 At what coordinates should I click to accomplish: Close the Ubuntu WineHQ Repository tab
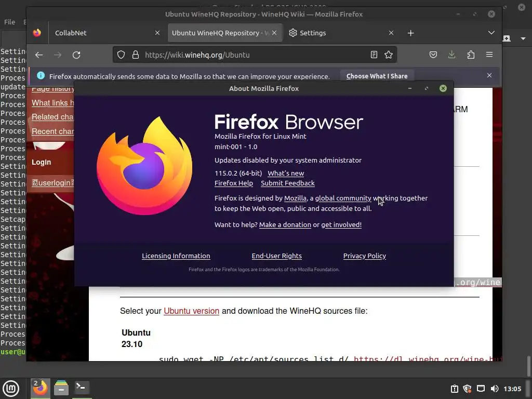[274, 33]
